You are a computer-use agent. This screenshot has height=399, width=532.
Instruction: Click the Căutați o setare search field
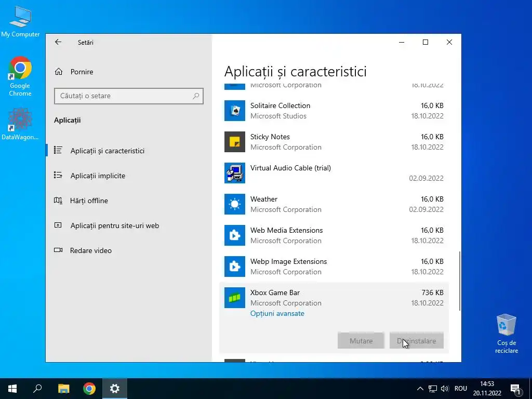[129, 96]
